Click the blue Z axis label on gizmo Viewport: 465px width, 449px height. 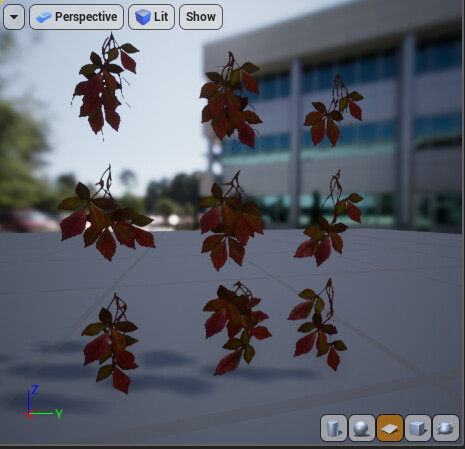[35, 390]
